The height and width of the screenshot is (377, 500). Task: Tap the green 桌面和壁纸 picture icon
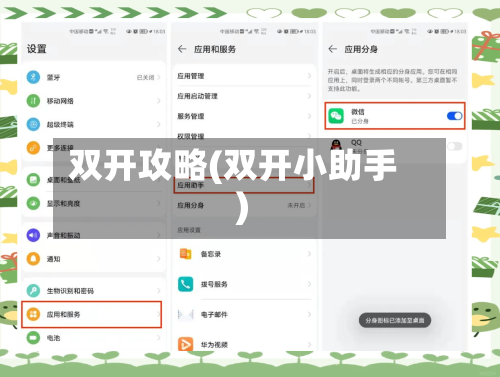33,180
